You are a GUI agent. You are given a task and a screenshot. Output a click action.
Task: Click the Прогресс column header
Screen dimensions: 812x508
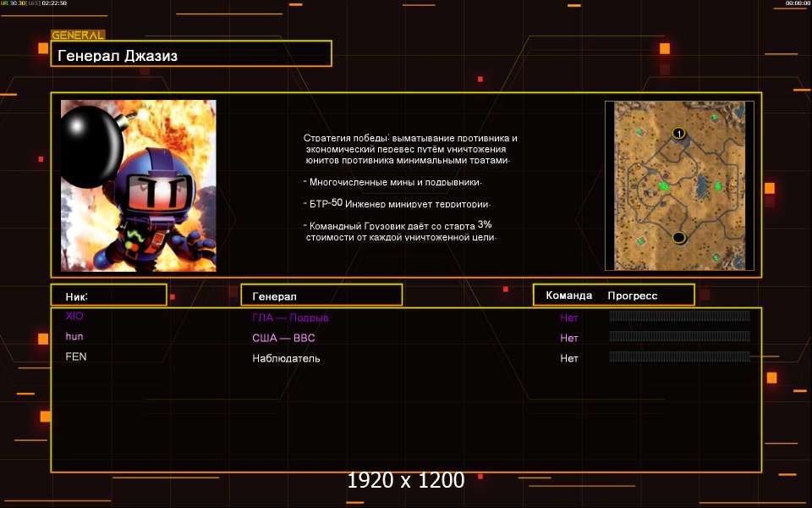(x=633, y=295)
